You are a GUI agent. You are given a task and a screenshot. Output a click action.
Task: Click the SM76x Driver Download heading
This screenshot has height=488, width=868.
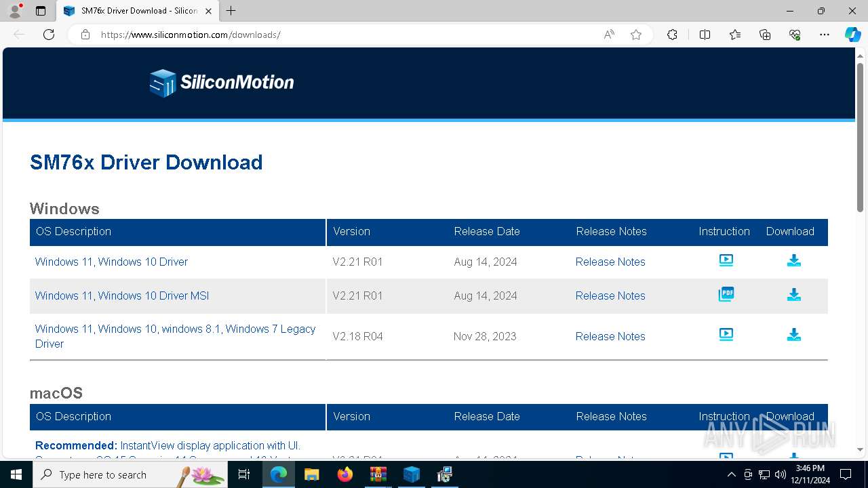[146, 163]
